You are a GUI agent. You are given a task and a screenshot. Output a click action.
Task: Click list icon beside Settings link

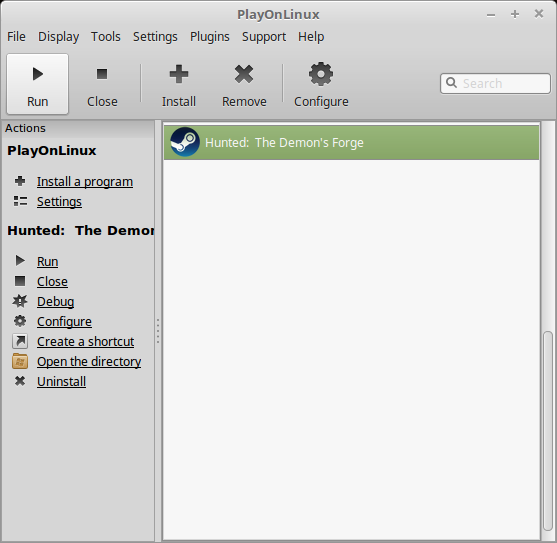(x=20, y=201)
